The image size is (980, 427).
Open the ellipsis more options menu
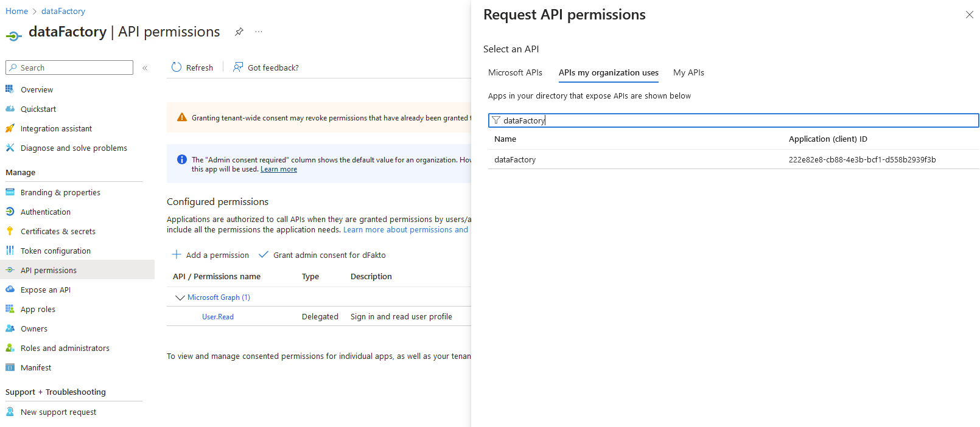[x=259, y=32]
